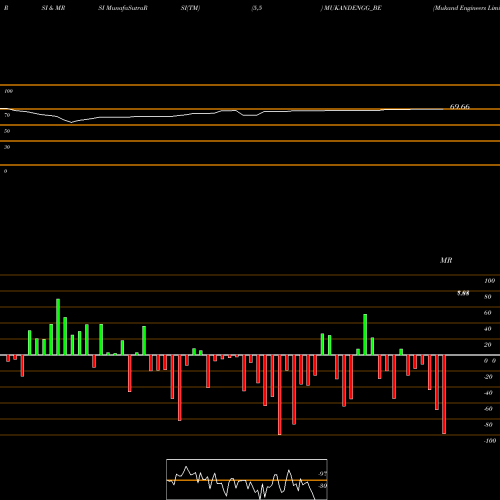Click the MR axis label -60
The image size is (500, 500).
click(x=488, y=409)
